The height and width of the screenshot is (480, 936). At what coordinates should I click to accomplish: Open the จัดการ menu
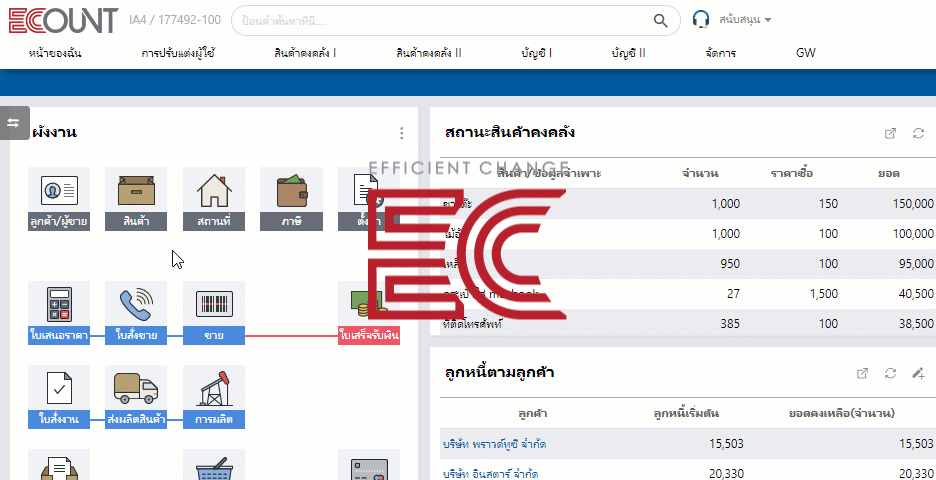[721, 53]
